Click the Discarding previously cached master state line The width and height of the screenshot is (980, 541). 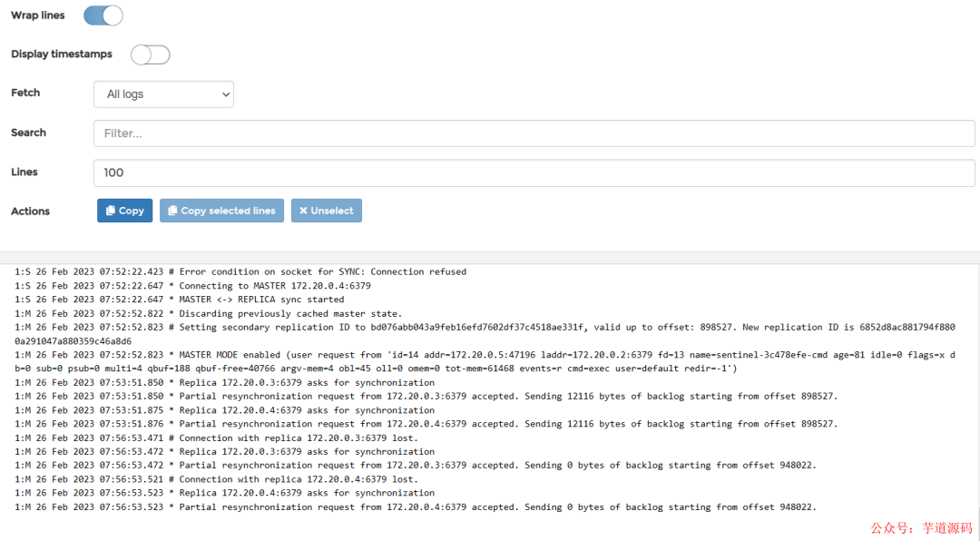tap(208, 313)
